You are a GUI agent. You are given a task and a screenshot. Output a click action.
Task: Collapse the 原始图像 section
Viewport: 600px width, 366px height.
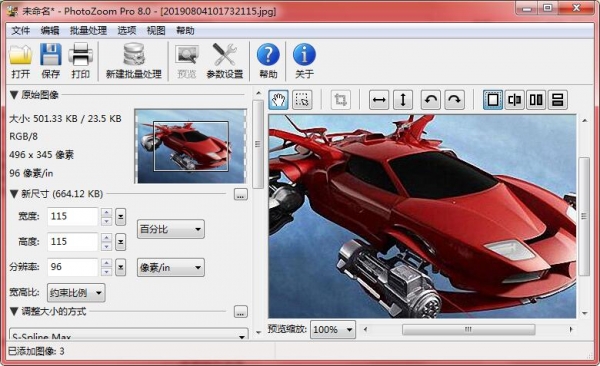(14, 95)
